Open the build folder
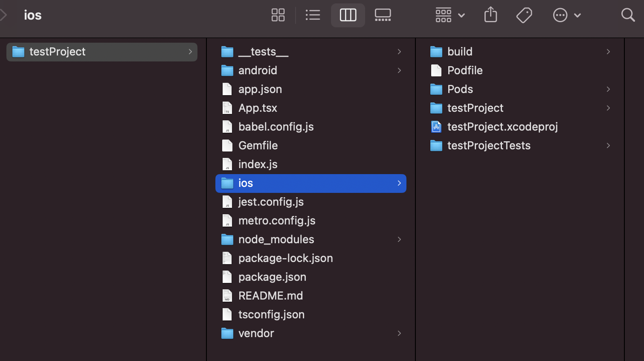Screen dimensions: 644x361 tap(520, 52)
